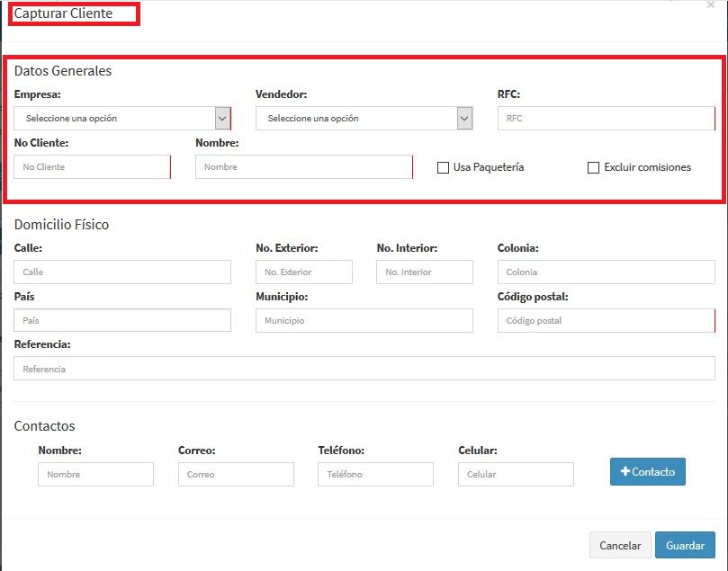Focus the Referencia text box

[x=364, y=369]
